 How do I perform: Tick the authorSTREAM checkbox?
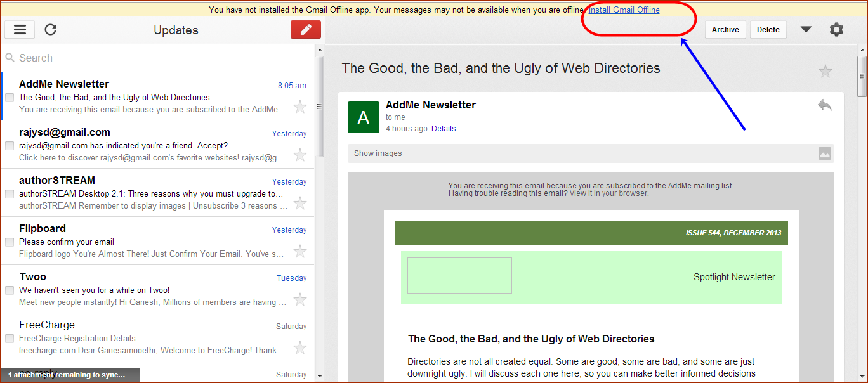(x=10, y=194)
